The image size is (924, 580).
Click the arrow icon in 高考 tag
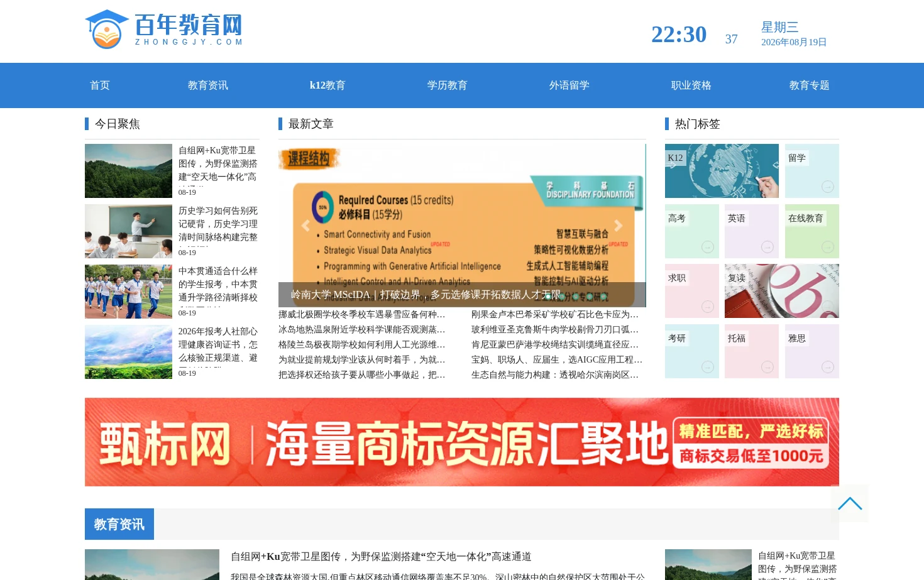click(708, 247)
